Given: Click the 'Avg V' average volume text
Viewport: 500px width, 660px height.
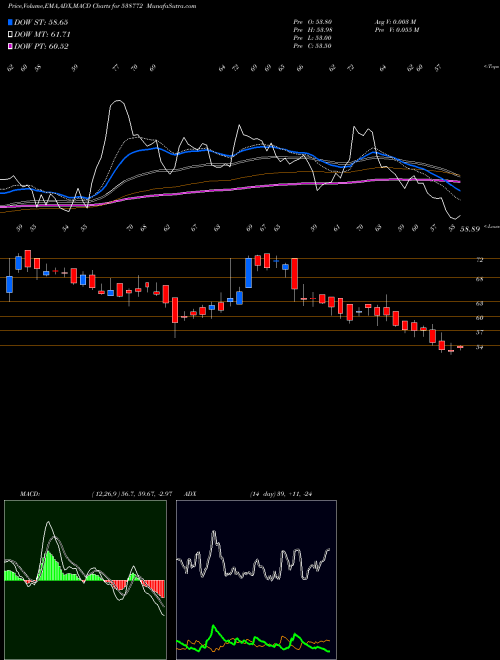Looking at the screenshot, I should click(x=395, y=22).
